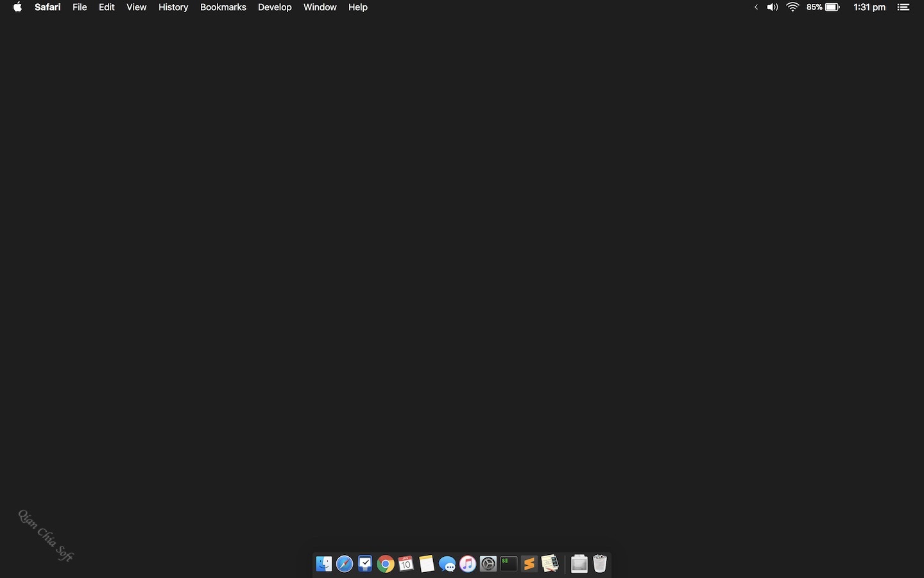
Task: Open the Develop menu
Action: coord(275,7)
